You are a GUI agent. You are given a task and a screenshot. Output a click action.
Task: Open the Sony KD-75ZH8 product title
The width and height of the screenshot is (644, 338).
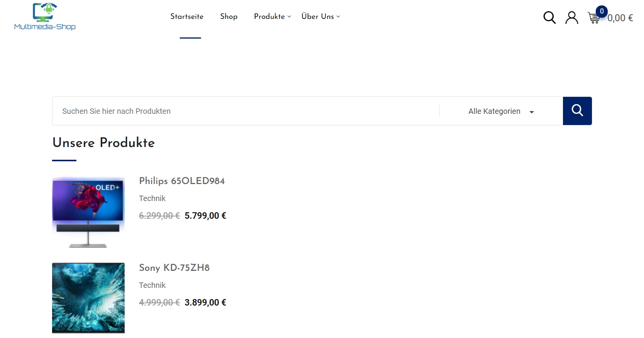coord(174,268)
